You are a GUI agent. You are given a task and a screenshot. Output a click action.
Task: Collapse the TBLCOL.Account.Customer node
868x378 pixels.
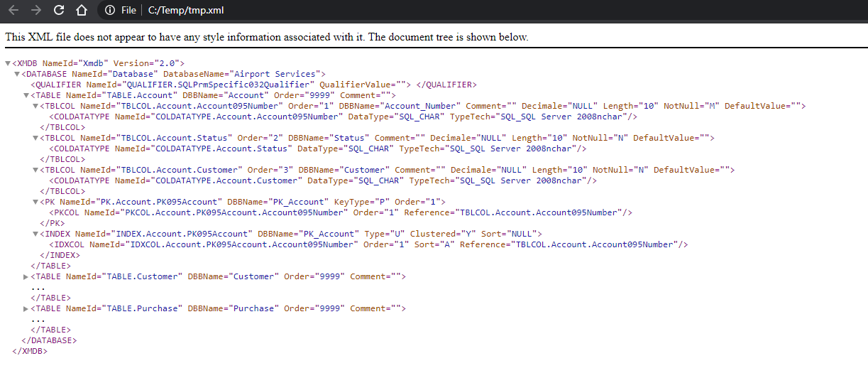[36, 170]
